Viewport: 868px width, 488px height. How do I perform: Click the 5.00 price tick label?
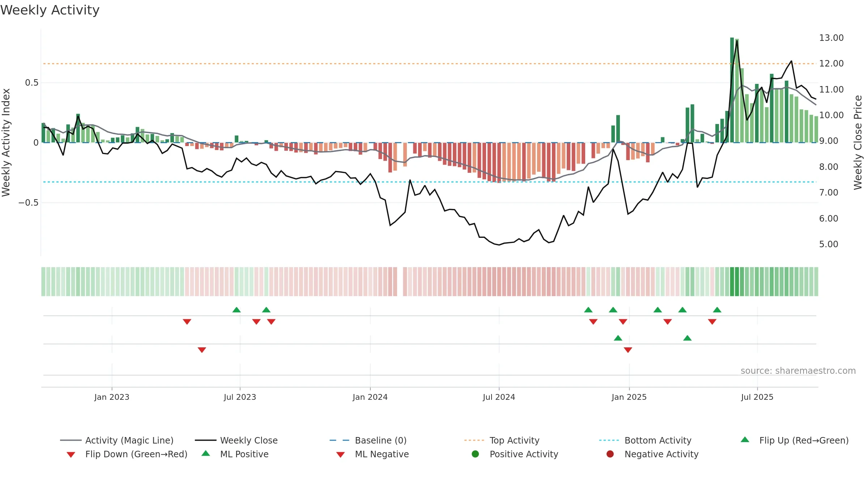(x=829, y=244)
